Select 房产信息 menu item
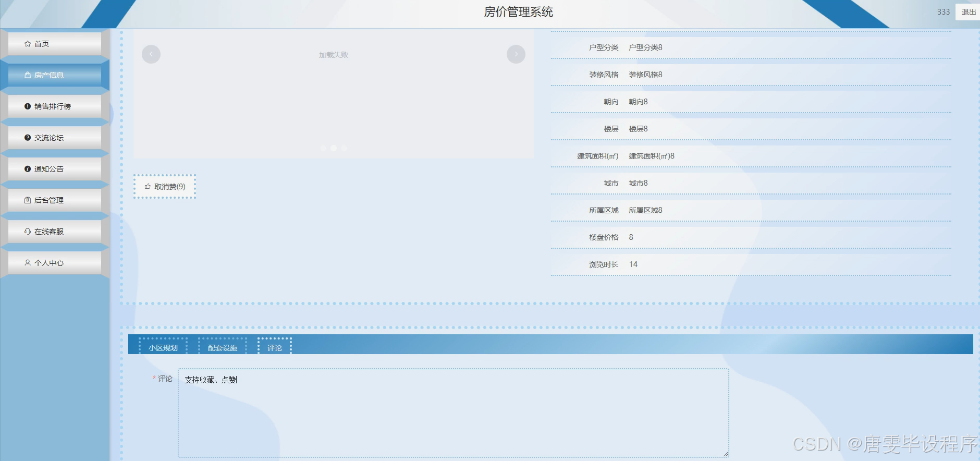 55,75
